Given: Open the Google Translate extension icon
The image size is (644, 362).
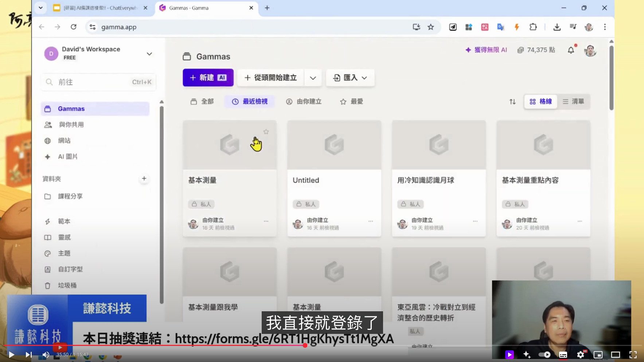Looking at the screenshot, I should tap(501, 27).
